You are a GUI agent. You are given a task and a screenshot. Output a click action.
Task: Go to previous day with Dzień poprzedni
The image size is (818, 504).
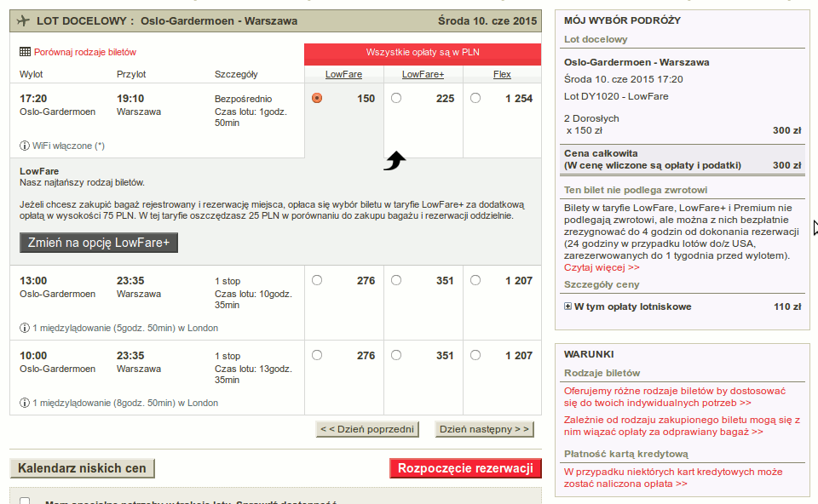367,429
